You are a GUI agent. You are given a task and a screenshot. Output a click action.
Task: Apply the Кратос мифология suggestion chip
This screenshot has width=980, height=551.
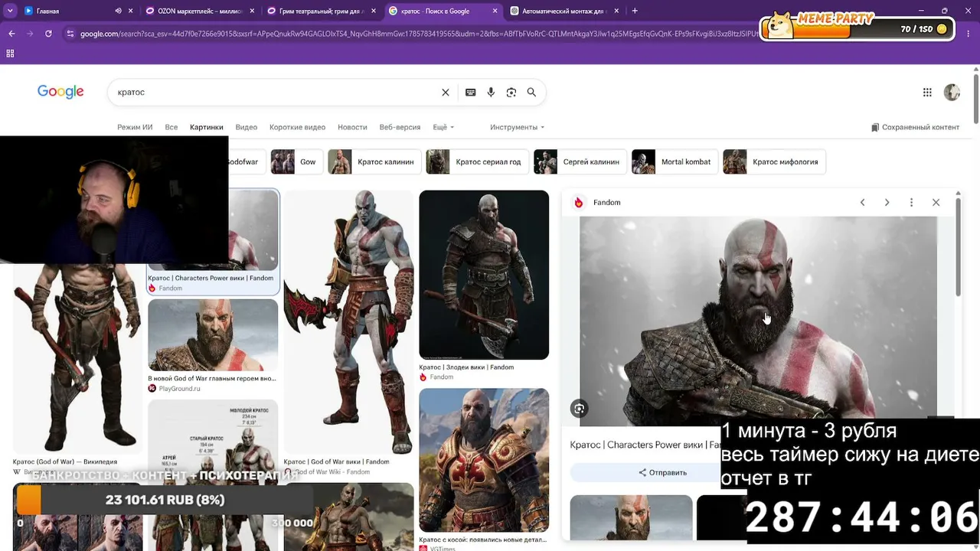click(x=774, y=162)
